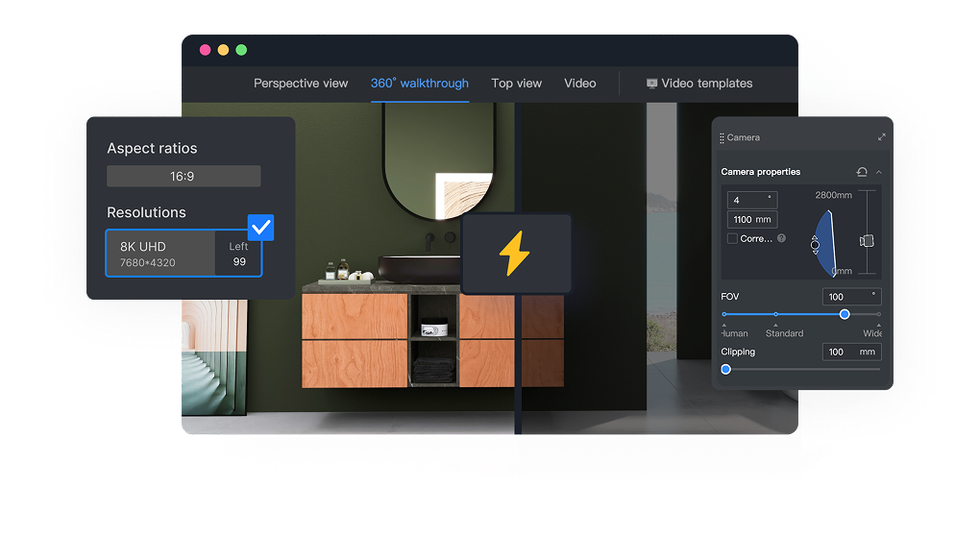Expand the Camera panel with arrows icon
The width and height of the screenshot is (980, 536).
click(881, 136)
